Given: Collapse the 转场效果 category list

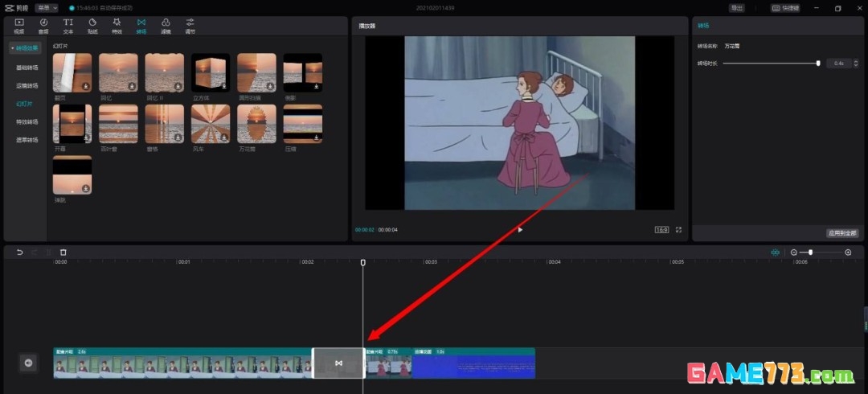Looking at the screenshot, I should [x=25, y=48].
